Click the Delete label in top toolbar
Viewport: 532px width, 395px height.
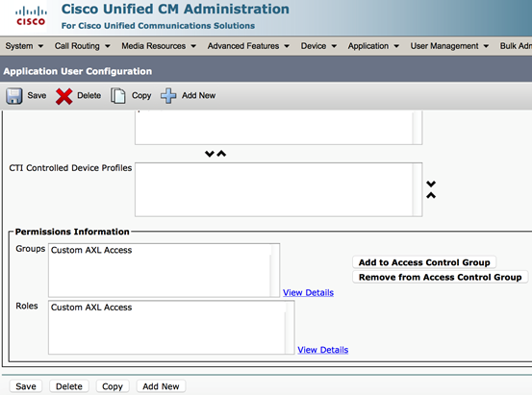point(89,95)
